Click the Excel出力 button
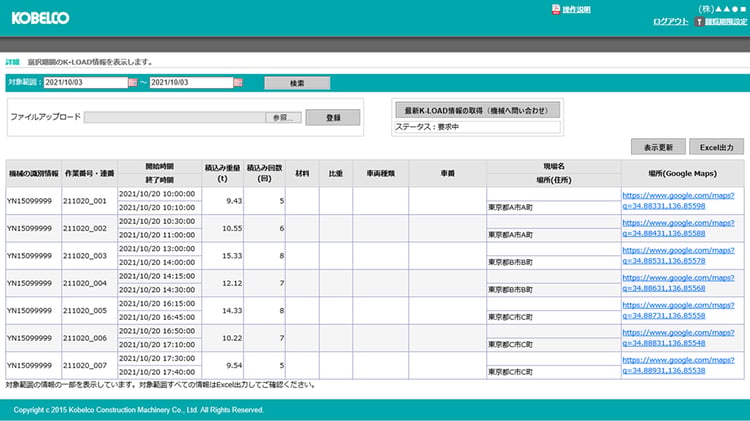This screenshot has height=421, width=750. pos(717,147)
